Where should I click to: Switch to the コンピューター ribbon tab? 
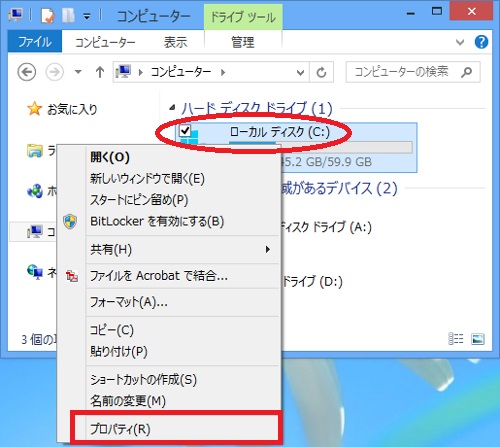tap(105, 42)
